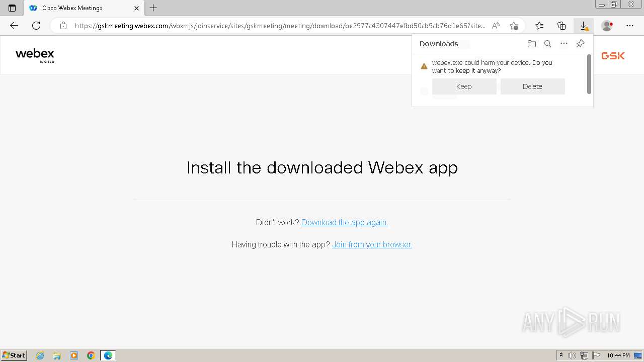
Task: Open a new browser tab
Action: pos(153,8)
